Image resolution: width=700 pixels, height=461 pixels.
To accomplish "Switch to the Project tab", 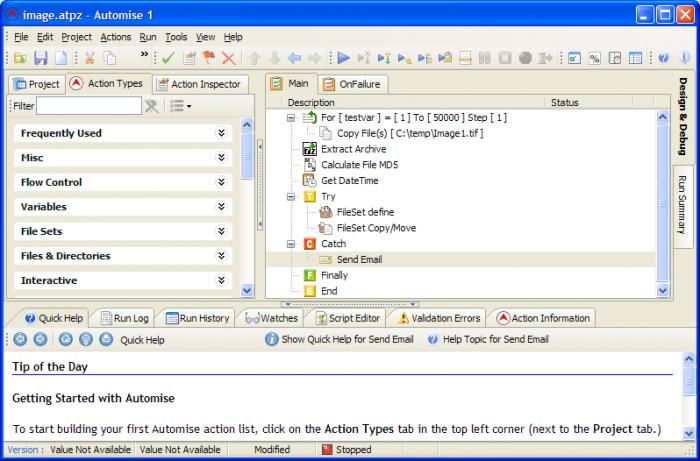I will pyautogui.click(x=37, y=84).
